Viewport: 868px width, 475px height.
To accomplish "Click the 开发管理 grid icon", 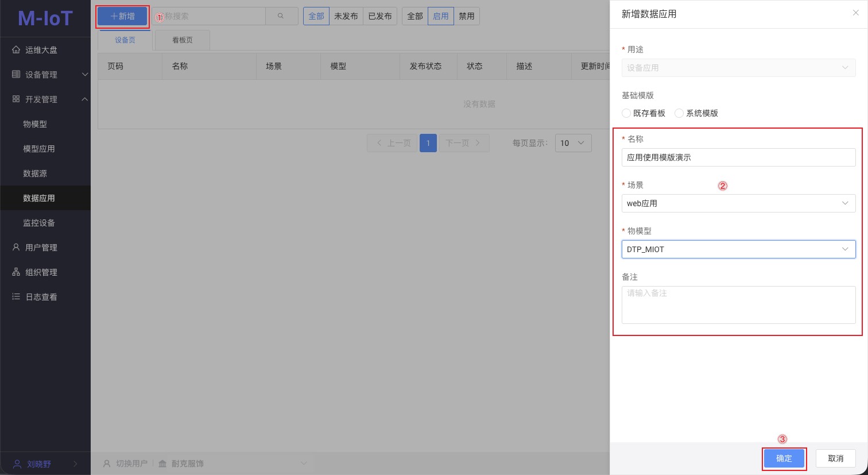I will (x=16, y=99).
